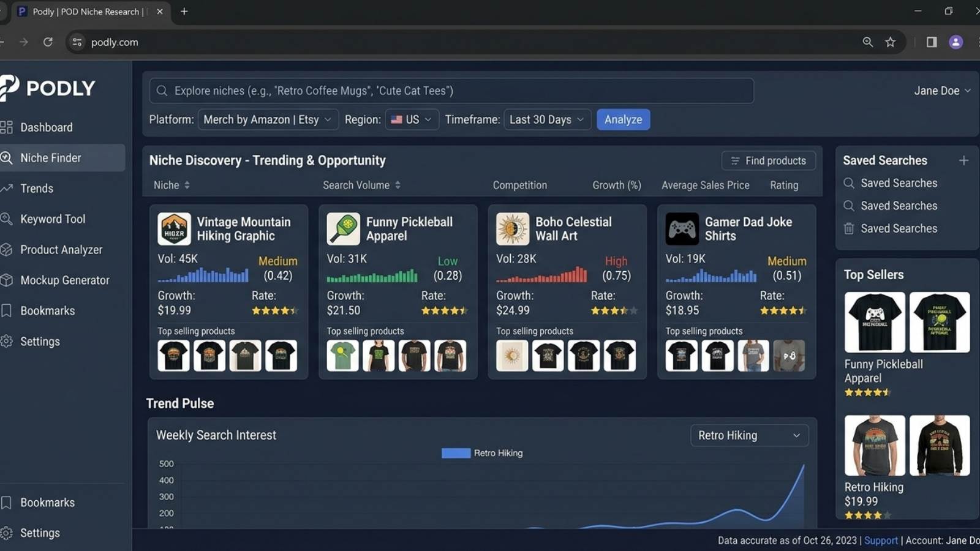Viewport: 980px width, 551px height.
Task: Click the Podly logo
Action: 48,88
